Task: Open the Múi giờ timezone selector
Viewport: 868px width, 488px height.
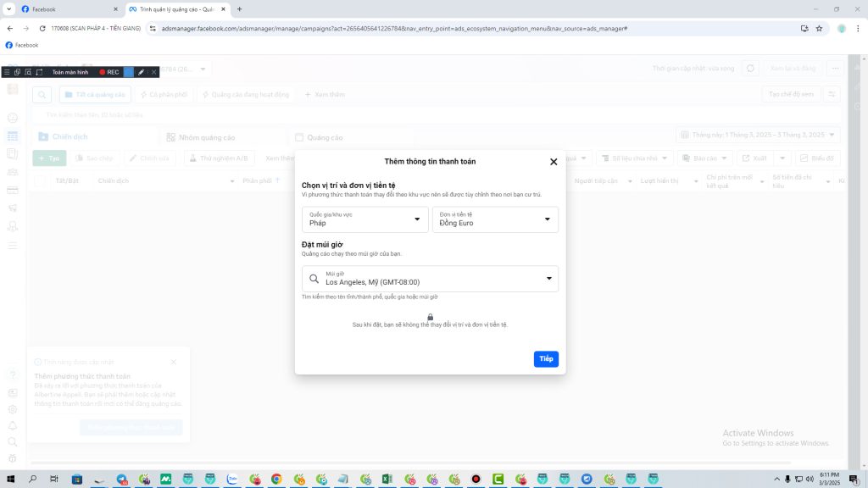Action: 430,279
